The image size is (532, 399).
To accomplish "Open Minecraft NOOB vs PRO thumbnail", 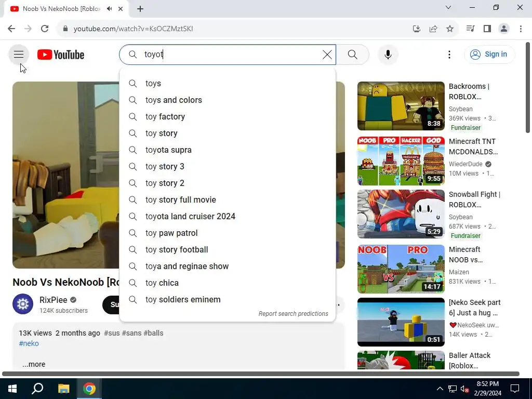I will point(401,269).
